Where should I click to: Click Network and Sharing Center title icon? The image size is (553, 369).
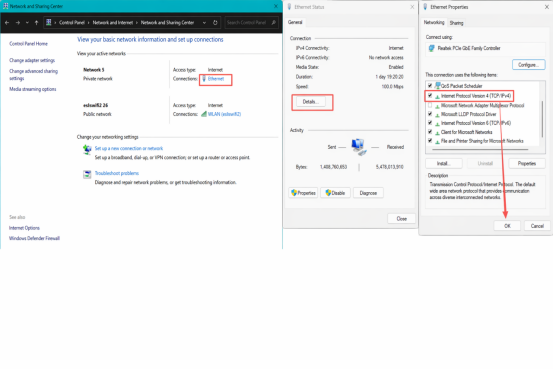click(6, 6)
